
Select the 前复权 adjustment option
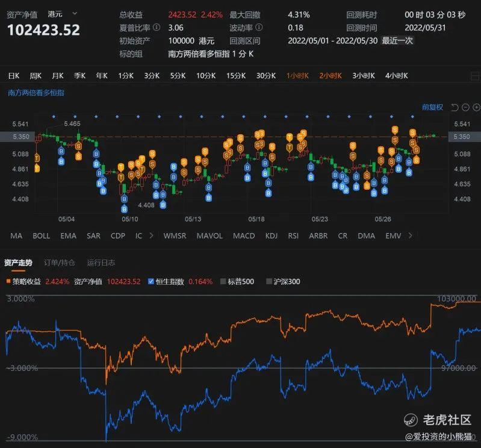click(432, 107)
